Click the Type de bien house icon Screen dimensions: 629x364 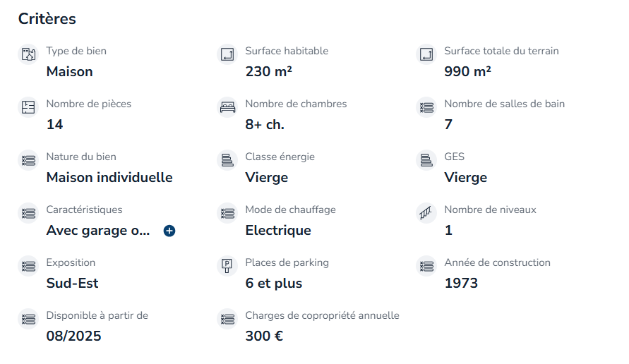pyautogui.click(x=28, y=54)
